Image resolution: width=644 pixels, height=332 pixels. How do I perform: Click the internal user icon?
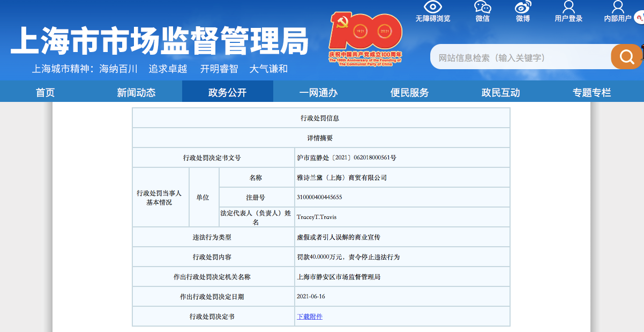[x=618, y=7]
